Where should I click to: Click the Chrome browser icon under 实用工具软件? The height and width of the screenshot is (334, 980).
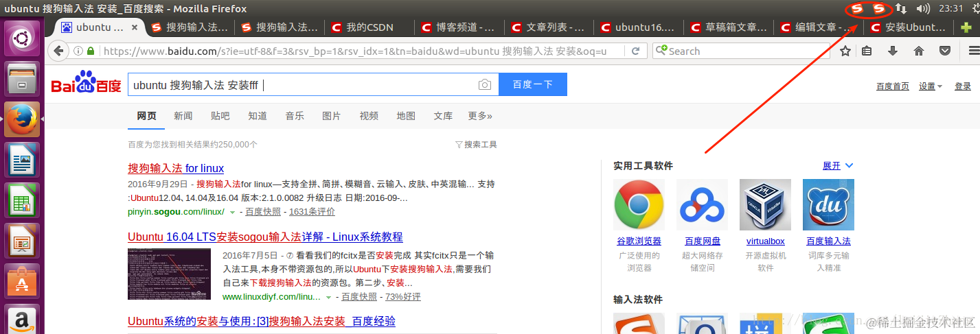pos(639,204)
